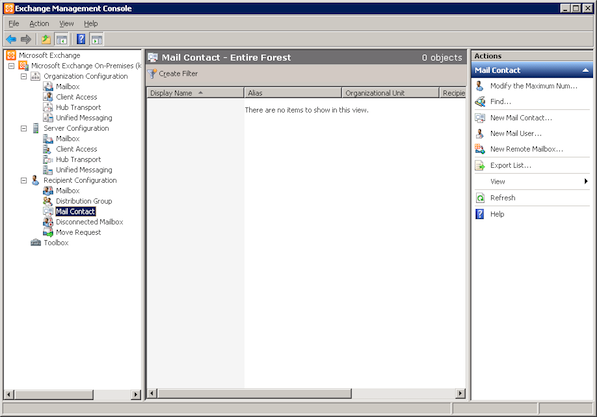Click Mail Contact header icon in result pane
This screenshot has width=597, height=417.
click(153, 58)
